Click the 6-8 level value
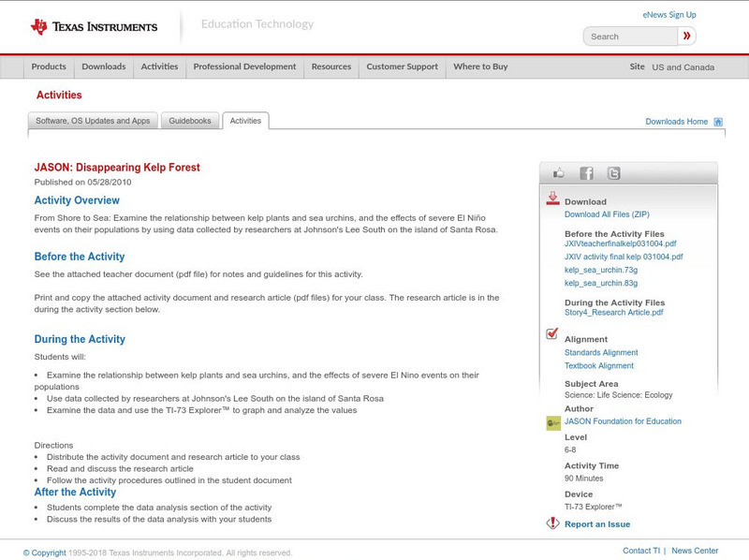Screen dimensions: 749x560 tap(570, 449)
